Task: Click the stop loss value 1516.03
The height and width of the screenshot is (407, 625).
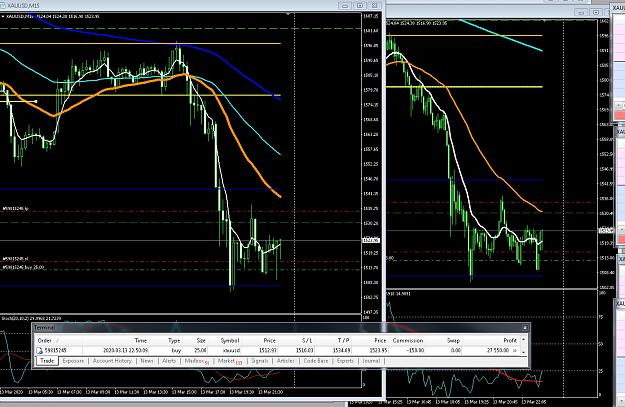Action: pyautogui.click(x=304, y=350)
